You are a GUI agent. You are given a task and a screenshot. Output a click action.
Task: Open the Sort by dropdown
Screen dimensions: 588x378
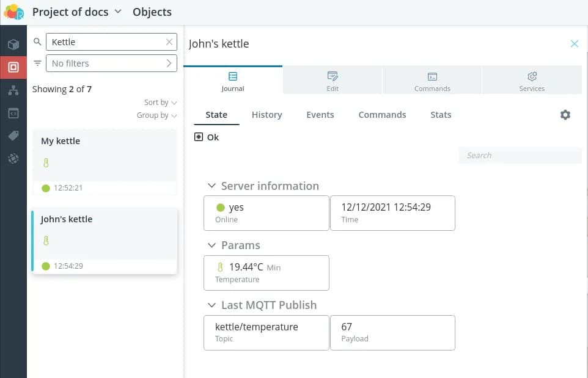[161, 103]
